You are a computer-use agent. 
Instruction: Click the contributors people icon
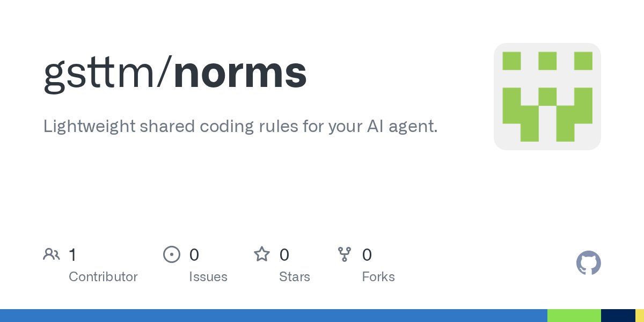(52, 254)
